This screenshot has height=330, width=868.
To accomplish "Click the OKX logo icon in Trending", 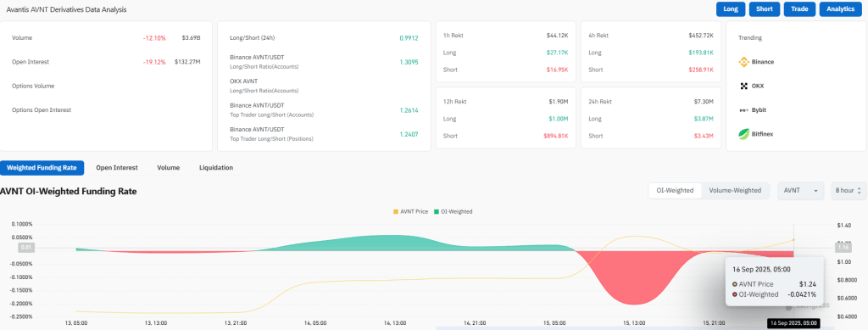I will pyautogui.click(x=743, y=87).
